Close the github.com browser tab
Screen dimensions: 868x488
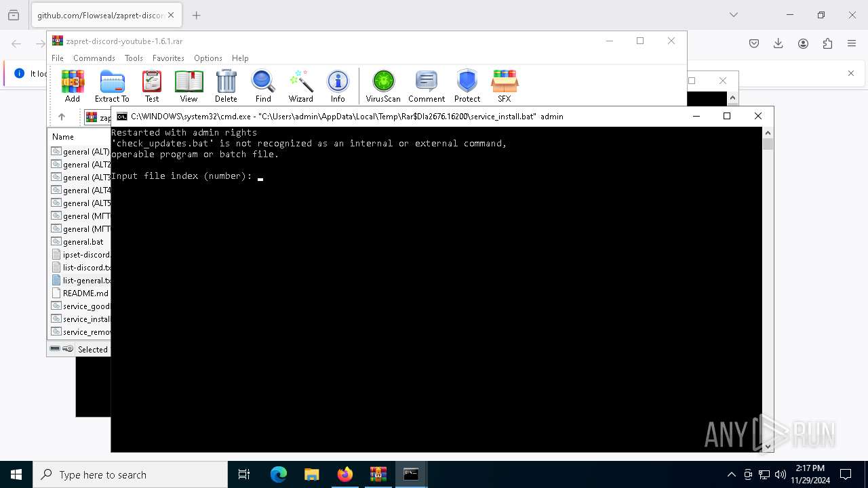(x=171, y=15)
